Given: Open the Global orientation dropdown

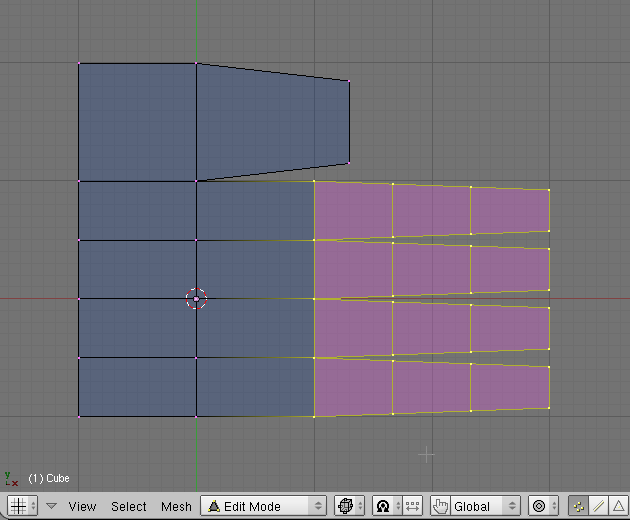Looking at the screenshot, I should coord(485,506).
